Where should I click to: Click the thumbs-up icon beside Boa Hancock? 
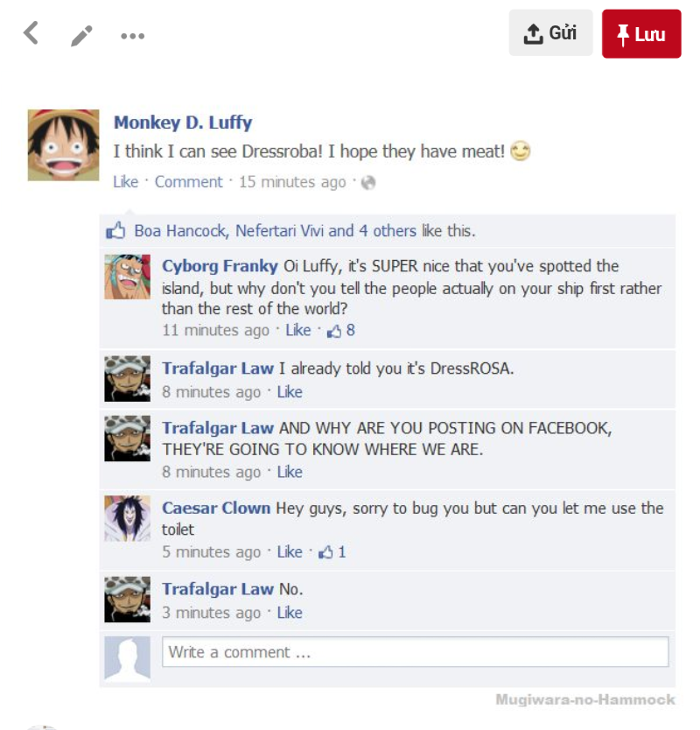(115, 230)
